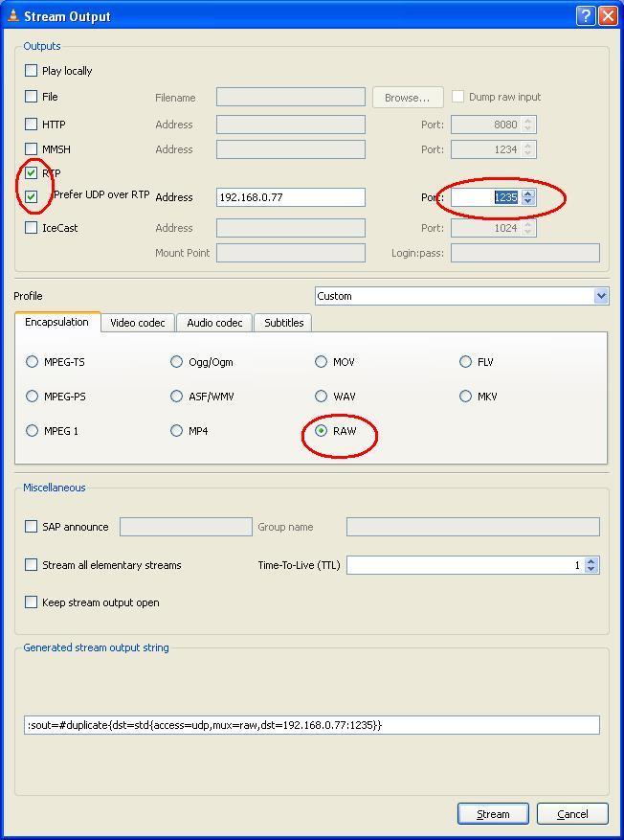Select MOV encapsulation
Viewport: 624px width, 840px height.
322,362
